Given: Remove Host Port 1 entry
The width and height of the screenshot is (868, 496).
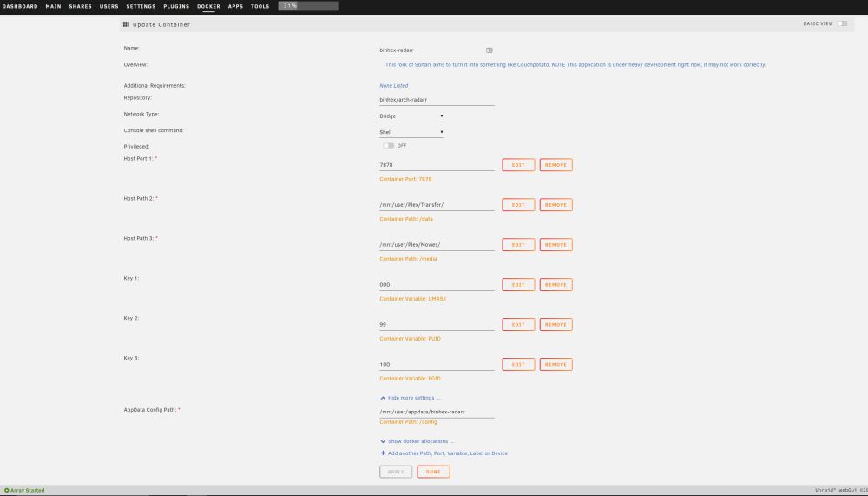Looking at the screenshot, I should (x=556, y=165).
